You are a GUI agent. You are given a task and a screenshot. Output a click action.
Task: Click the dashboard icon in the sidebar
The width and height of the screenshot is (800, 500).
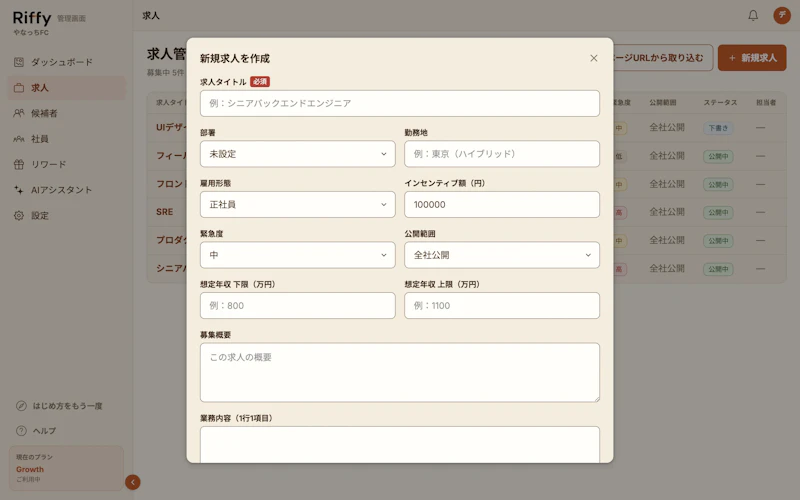click(x=19, y=62)
